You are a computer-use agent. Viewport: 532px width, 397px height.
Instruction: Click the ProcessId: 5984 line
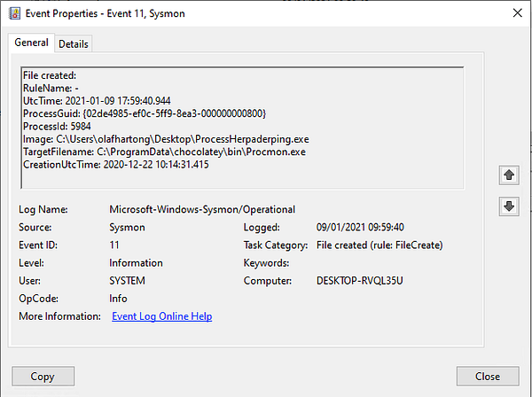pos(57,126)
